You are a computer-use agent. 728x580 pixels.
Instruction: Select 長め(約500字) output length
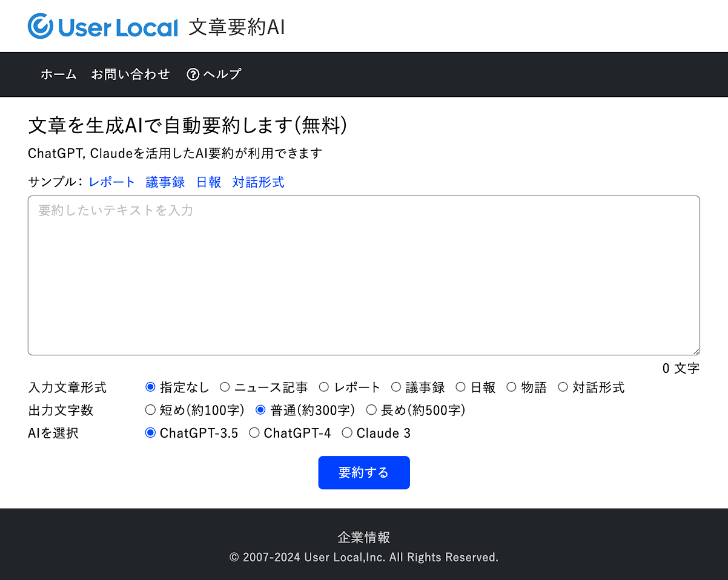tap(372, 410)
